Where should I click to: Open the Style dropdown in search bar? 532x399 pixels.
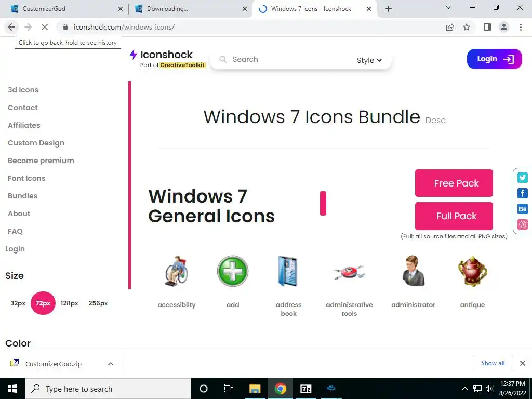click(x=369, y=60)
